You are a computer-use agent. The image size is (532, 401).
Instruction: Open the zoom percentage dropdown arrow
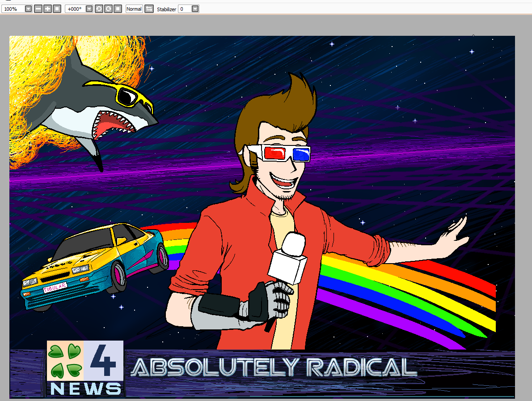[x=29, y=9]
